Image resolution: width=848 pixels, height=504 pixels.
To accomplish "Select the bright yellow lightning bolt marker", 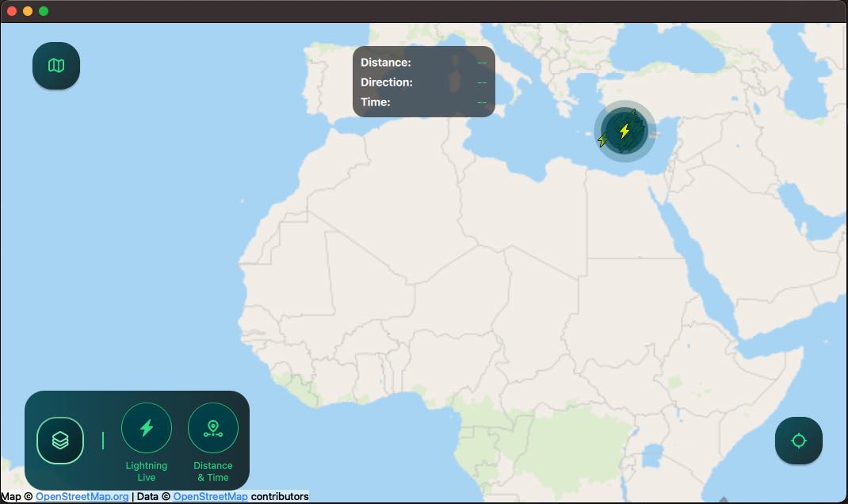I will pyautogui.click(x=625, y=131).
